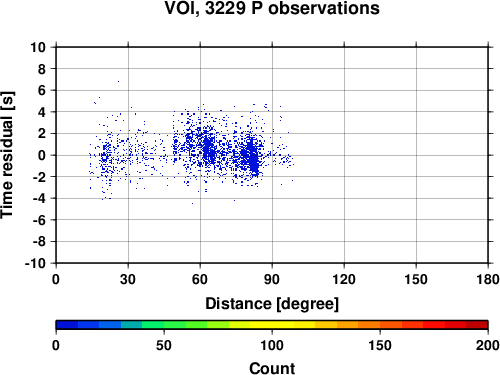Click y-axis tick label '-10'
Image resolution: width=500 pixels, height=375 pixels.
click(x=36, y=263)
